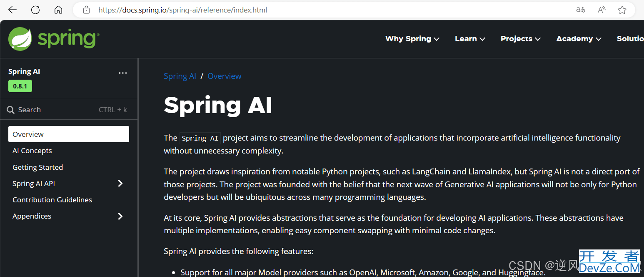
Task: Expand the Appendices section chevron
Action: [120, 216]
